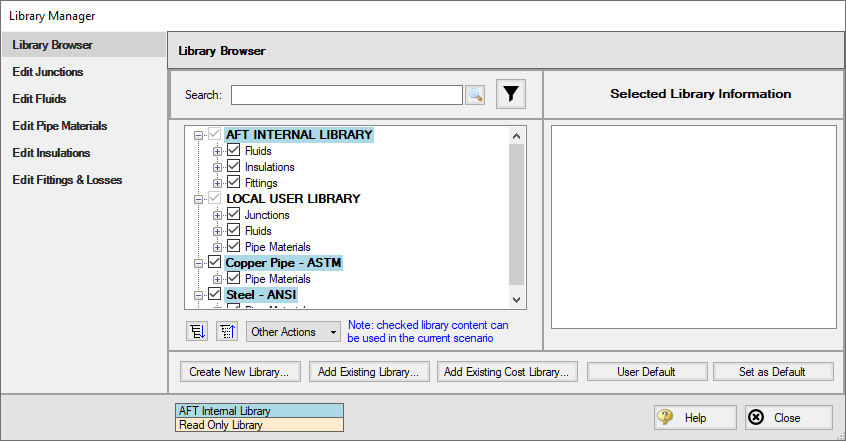Click Read Only Library legend swatch

(260, 425)
